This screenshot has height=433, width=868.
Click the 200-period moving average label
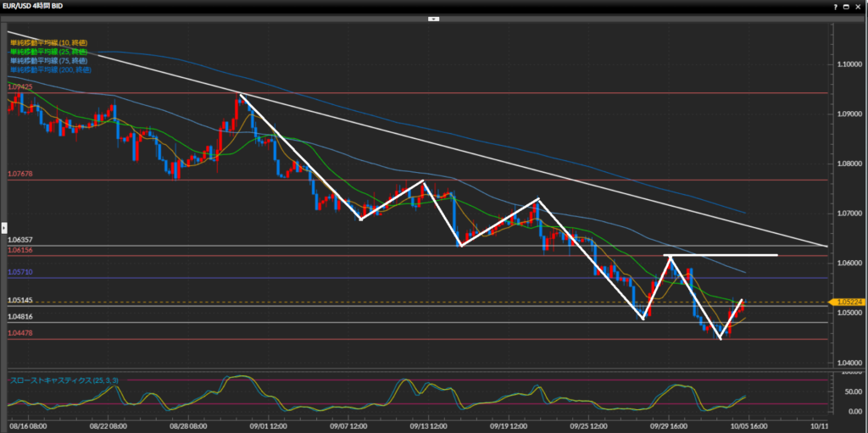pyautogui.click(x=49, y=69)
